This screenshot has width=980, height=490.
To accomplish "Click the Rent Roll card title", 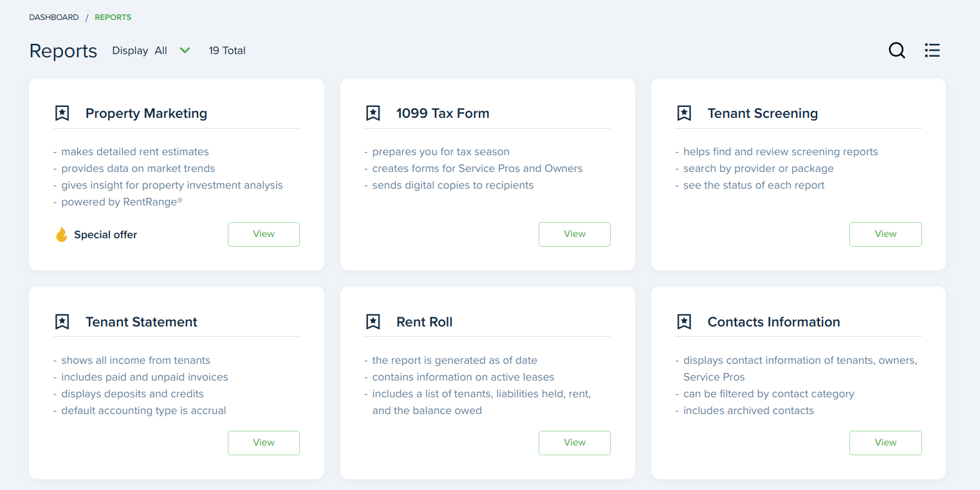I will 424,322.
